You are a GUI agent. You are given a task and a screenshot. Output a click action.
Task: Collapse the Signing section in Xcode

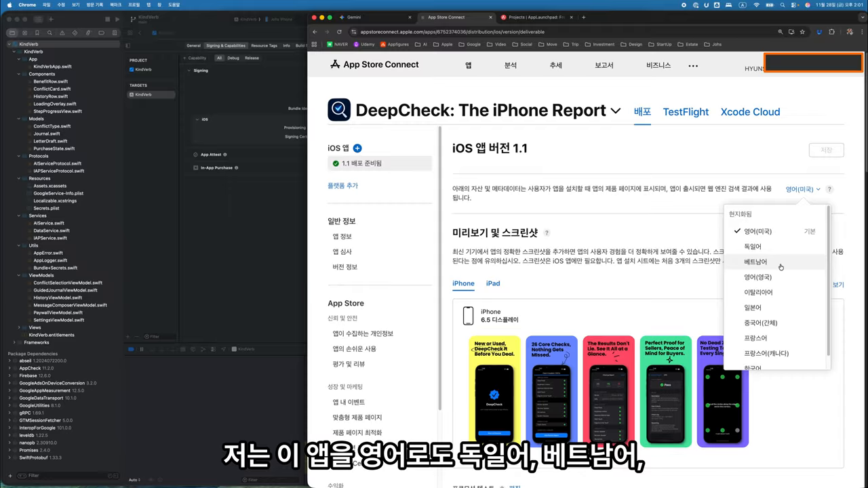[x=190, y=70]
